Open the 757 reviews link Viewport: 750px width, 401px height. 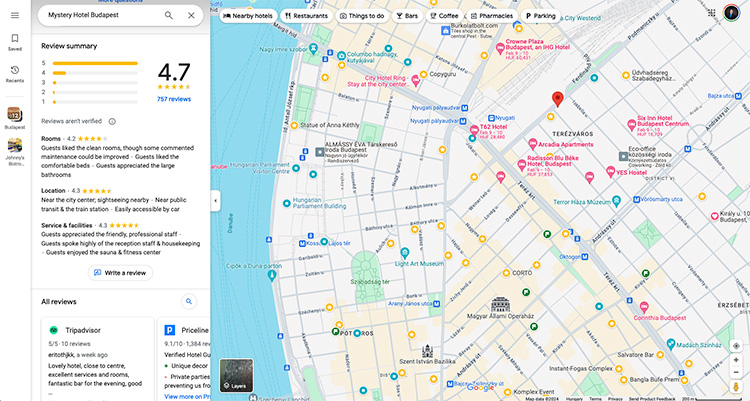pos(174,99)
